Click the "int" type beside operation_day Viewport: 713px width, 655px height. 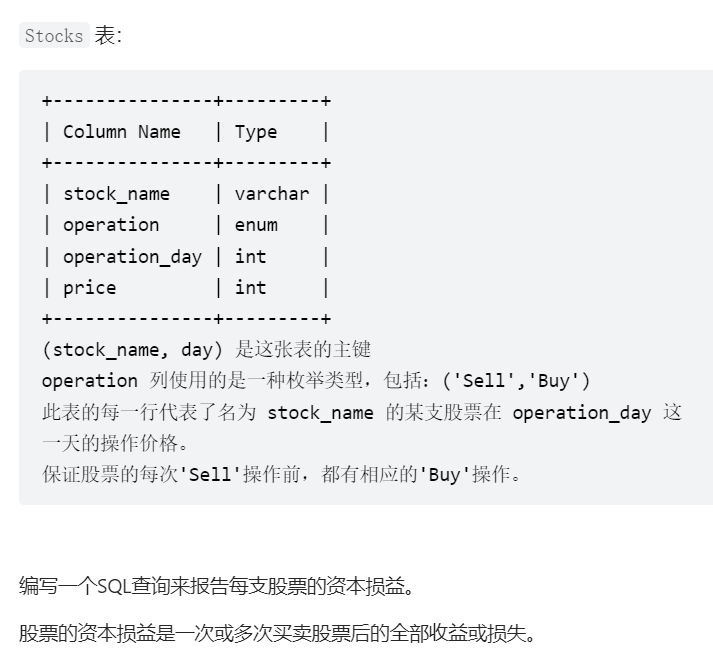pyautogui.click(x=250, y=257)
